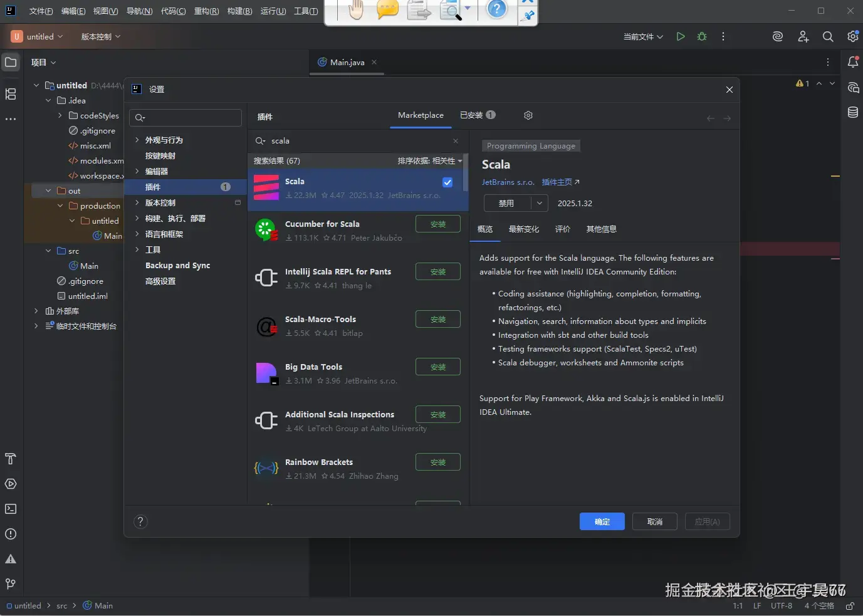This screenshot has height=616, width=863.
Task: Open the 禁用 button dropdown arrow
Action: click(540, 203)
